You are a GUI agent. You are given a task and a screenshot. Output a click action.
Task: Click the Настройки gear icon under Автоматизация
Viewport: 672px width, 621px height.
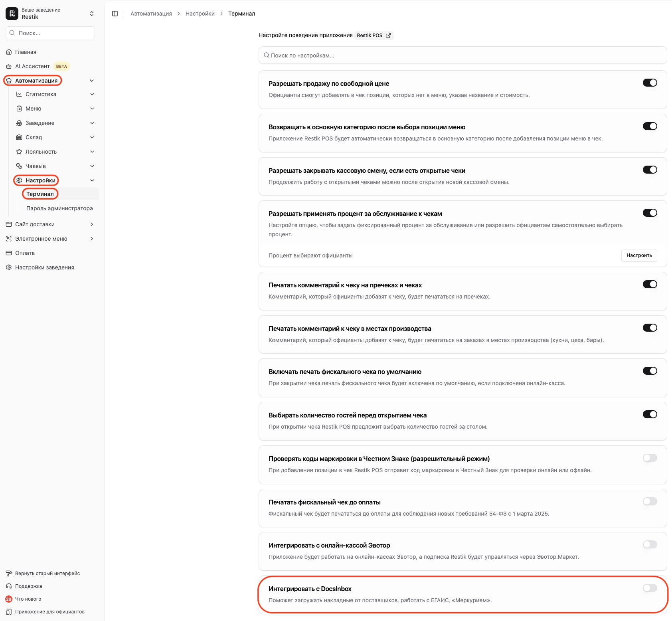coord(19,180)
